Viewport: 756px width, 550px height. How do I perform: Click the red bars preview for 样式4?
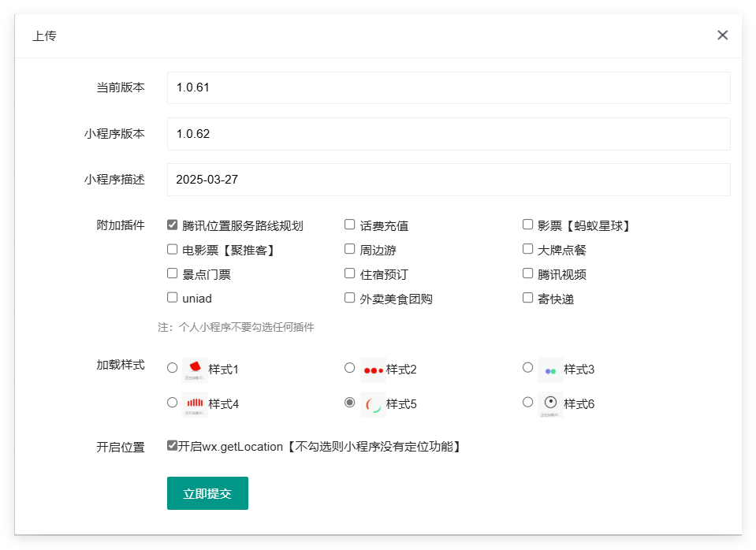[195, 404]
